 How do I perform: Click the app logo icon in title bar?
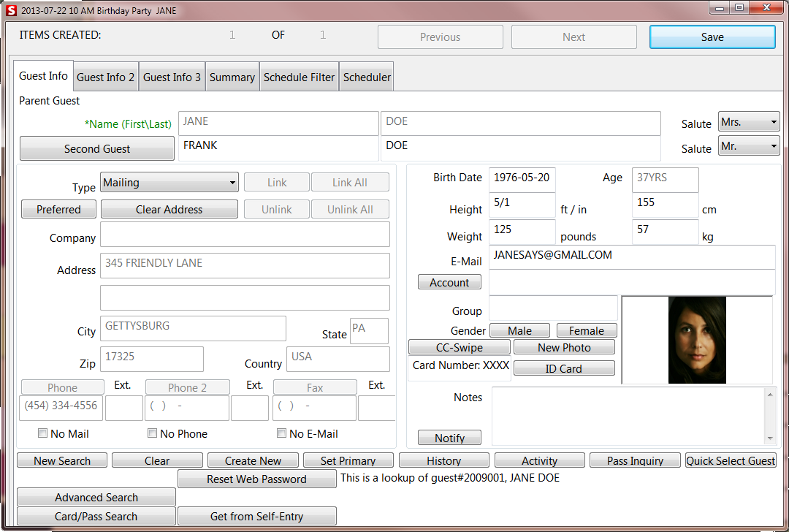11,10
